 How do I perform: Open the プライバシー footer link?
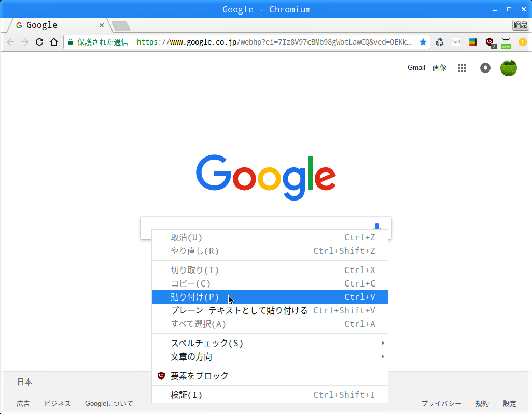pos(441,404)
